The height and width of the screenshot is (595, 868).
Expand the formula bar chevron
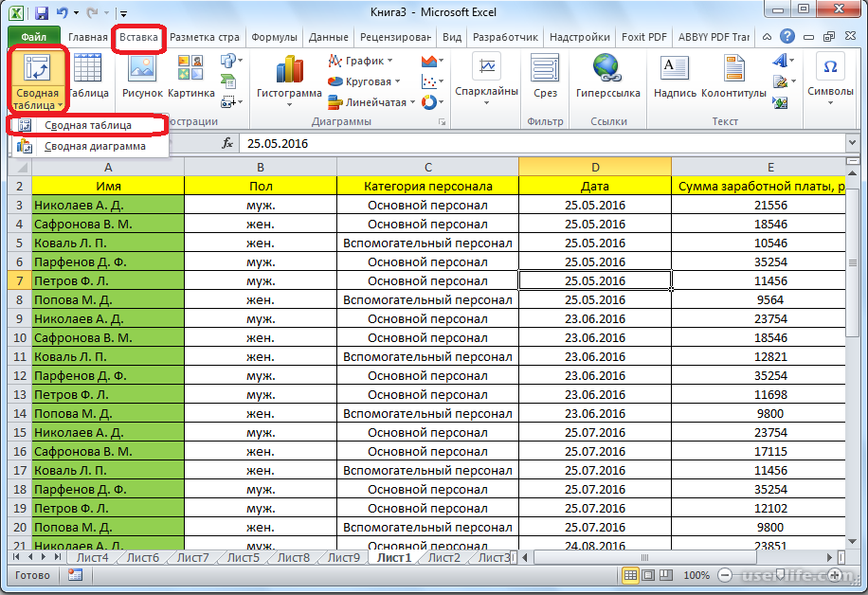[x=852, y=143]
